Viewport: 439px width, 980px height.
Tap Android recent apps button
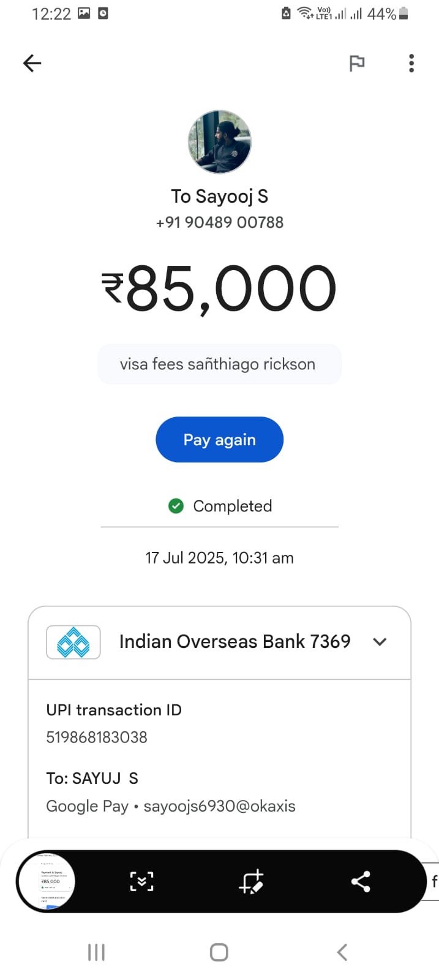pos(96,952)
